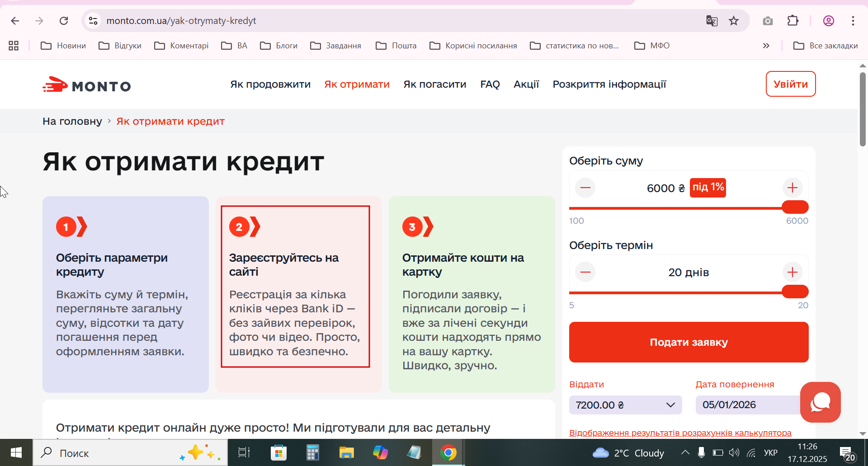Open the Пошта bookmarks folder
Screen dimensions: 868x466
[x=396, y=46]
